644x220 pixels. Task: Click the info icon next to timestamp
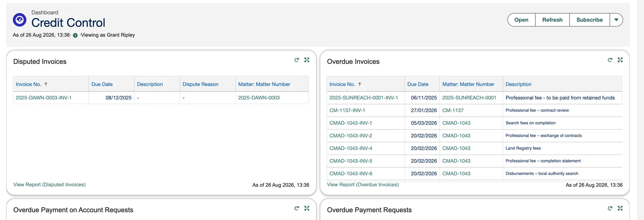[75, 35]
